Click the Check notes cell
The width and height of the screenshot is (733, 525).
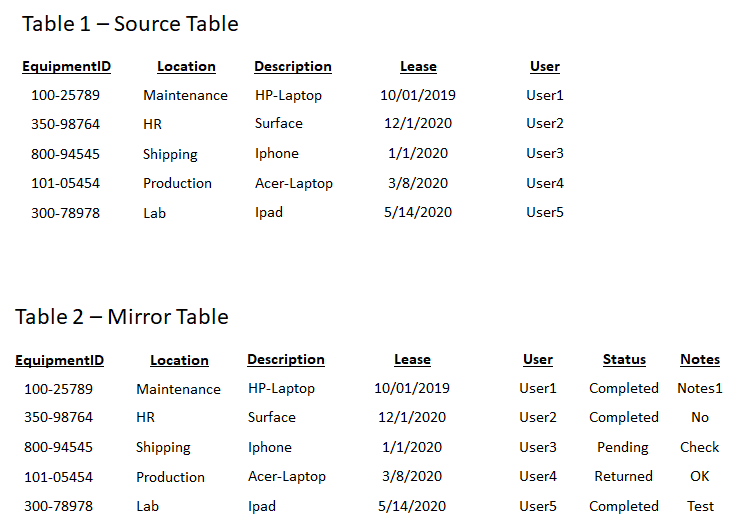[x=699, y=447]
